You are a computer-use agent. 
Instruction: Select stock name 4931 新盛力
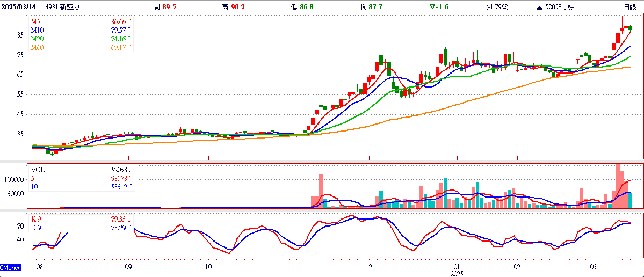[62, 7]
